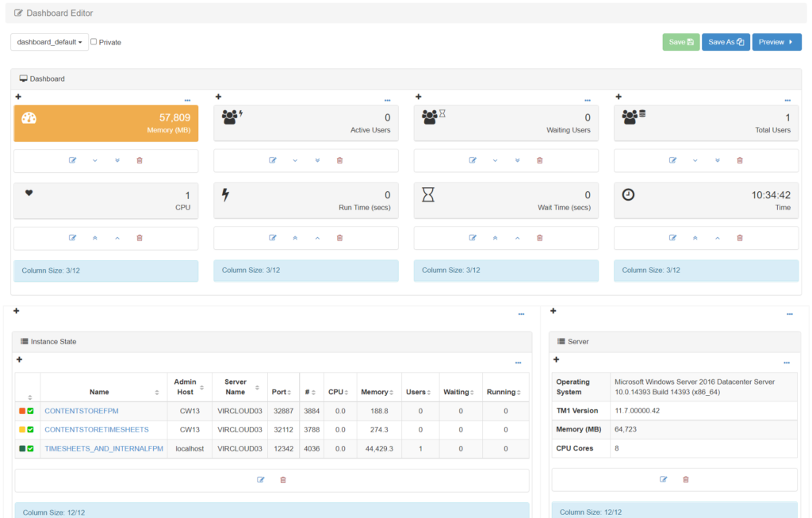Screen dimensions: 812x518
Task: Click the Save As button
Action: [725, 42]
